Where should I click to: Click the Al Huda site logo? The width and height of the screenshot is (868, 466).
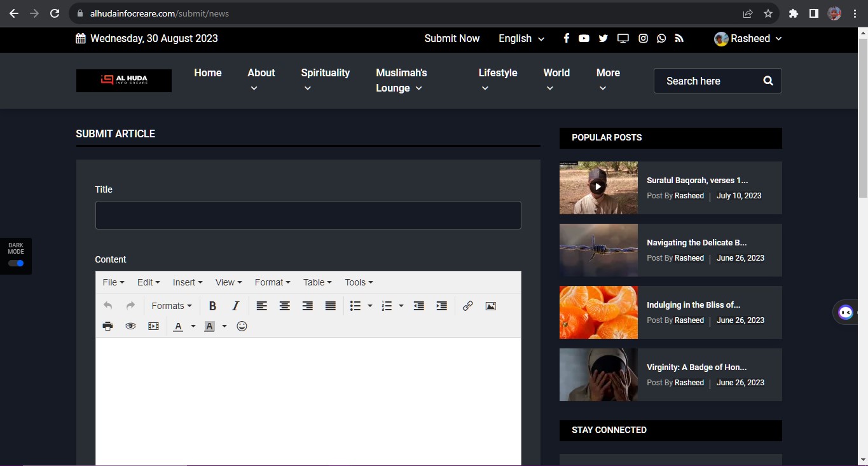tap(124, 80)
